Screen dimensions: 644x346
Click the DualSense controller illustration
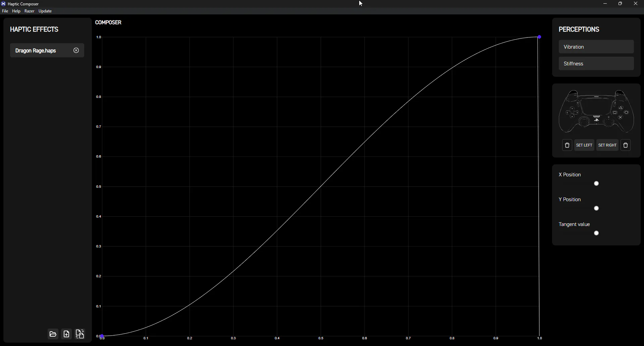tap(596, 111)
